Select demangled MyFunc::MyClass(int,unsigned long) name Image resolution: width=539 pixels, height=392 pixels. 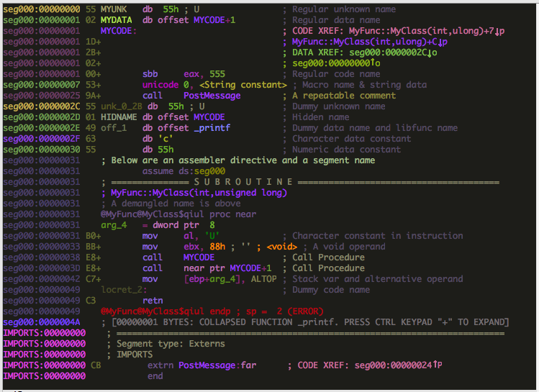coord(199,193)
